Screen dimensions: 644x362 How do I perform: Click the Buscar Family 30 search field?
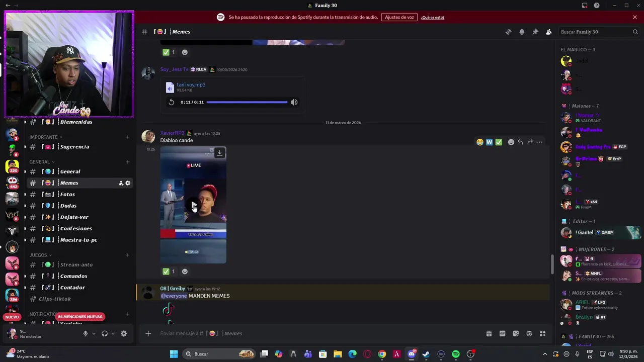pos(599,32)
